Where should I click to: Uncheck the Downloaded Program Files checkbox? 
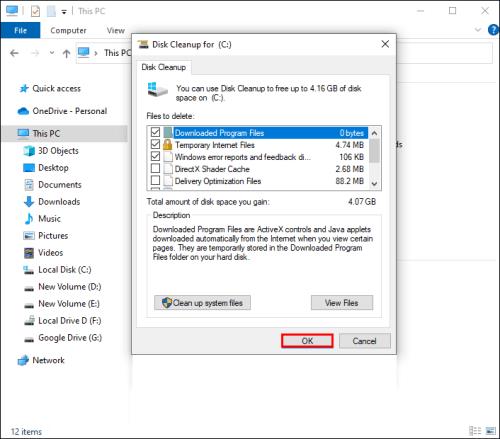point(155,132)
